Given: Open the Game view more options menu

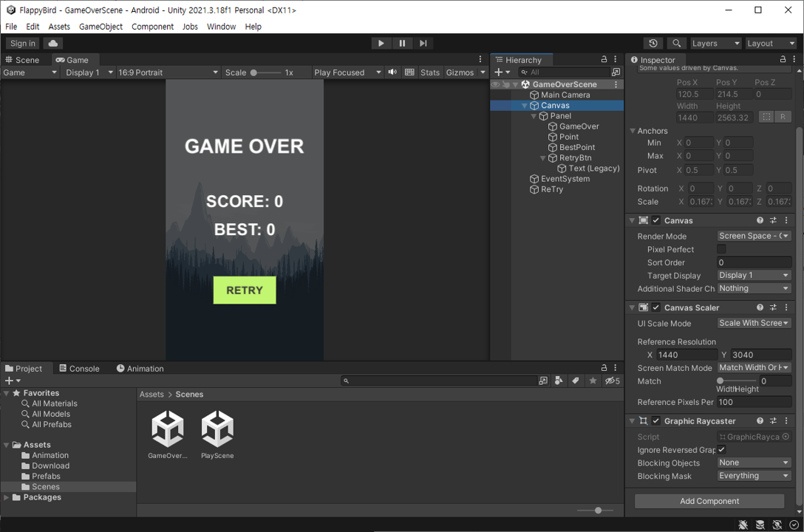Looking at the screenshot, I should (x=480, y=59).
